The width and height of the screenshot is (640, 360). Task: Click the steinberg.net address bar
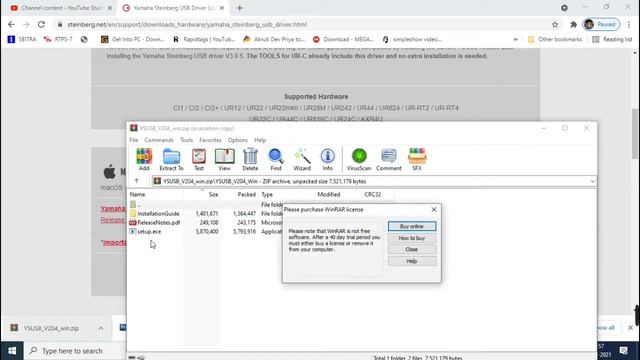tap(302, 24)
